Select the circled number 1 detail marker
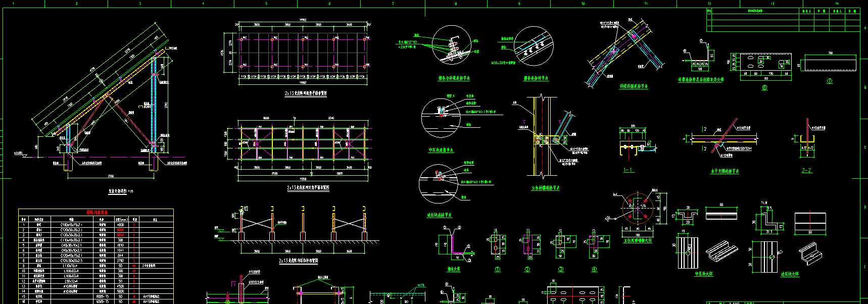 tap(498, 270)
